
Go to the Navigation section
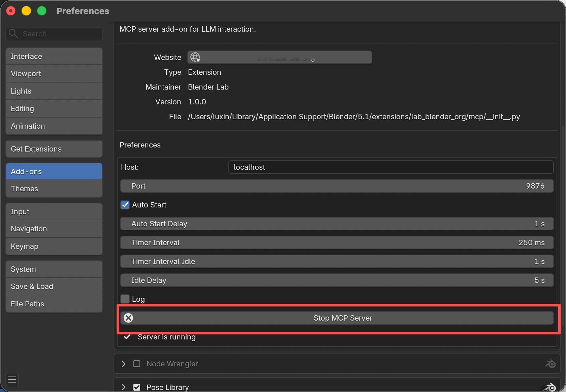(54, 229)
